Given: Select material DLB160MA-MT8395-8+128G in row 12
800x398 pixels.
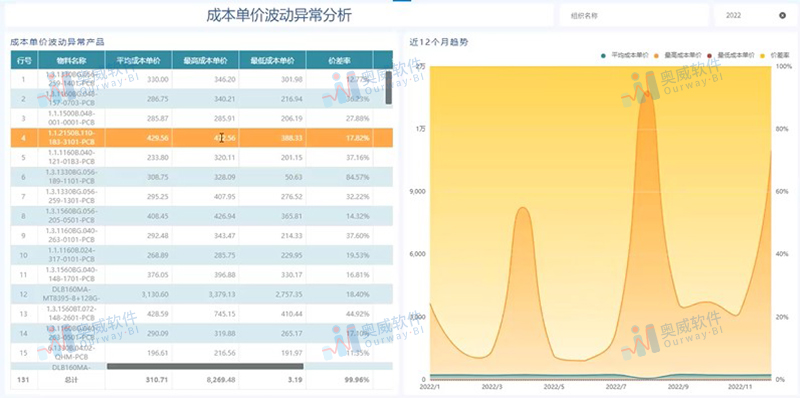Looking at the screenshot, I should (71, 294).
